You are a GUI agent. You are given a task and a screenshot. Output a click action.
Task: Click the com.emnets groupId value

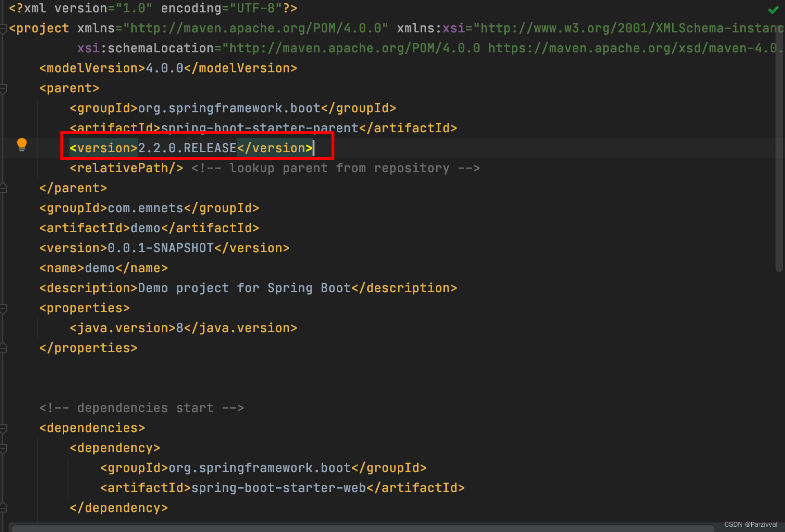point(146,208)
